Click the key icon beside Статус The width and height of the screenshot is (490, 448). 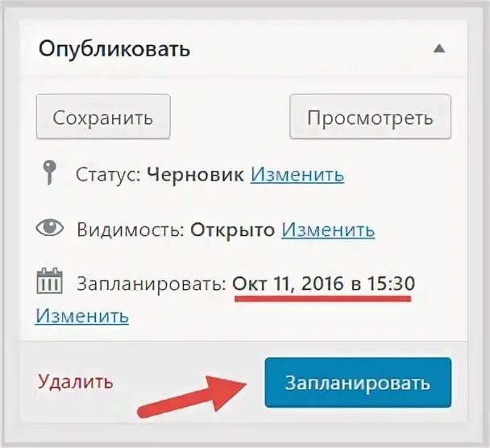click(49, 172)
